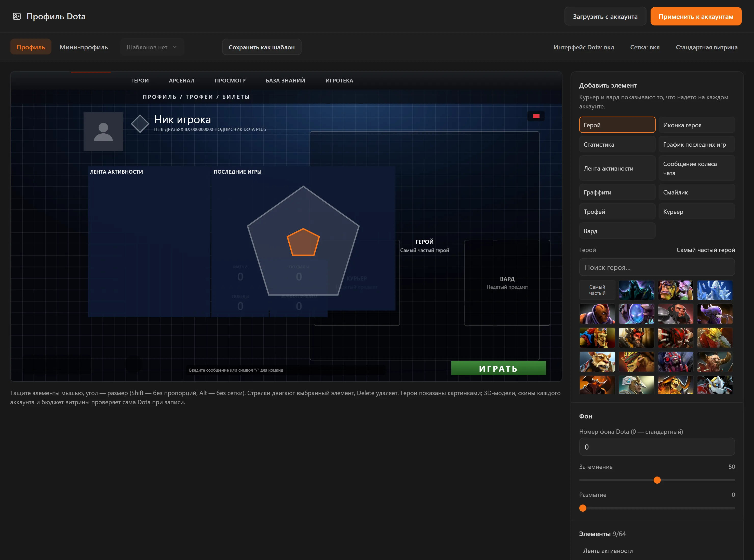Click 'Применить к аккаунтам' button

pyautogui.click(x=696, y=16)
